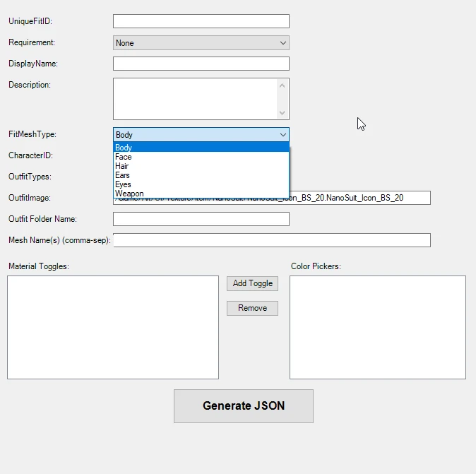This screenshot has height=474, width=476.
Task: Focus the Outfit Folder Name field
Action: [201, 219]
